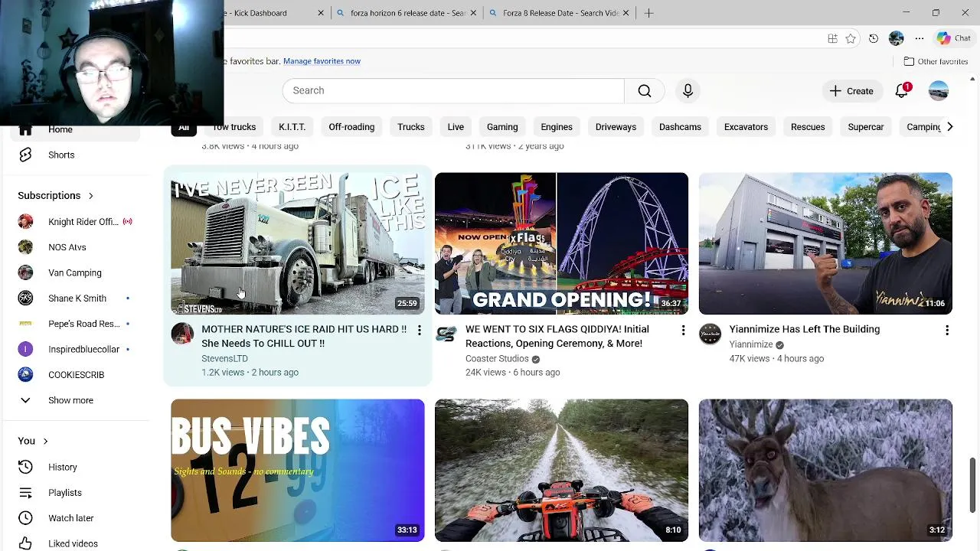The height and width of the screenshot is (551, 980).
Task: Select the K.I.T.T. filter chip
Action: [x=292, y=127]
